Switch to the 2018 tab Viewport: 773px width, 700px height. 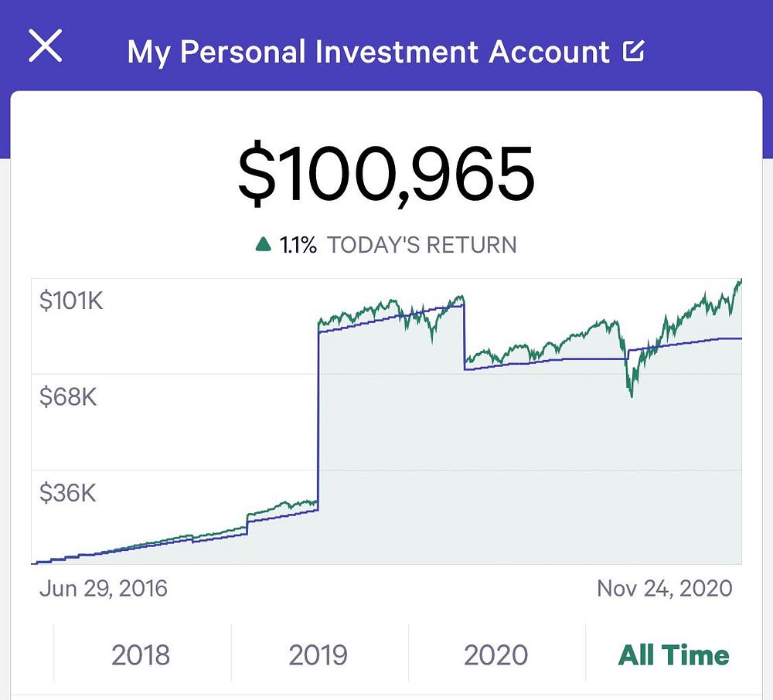(141, 655)
